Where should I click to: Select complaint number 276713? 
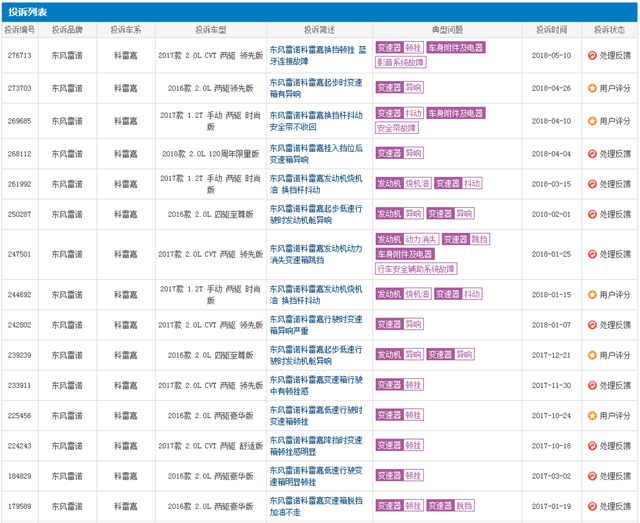point(20,56)
